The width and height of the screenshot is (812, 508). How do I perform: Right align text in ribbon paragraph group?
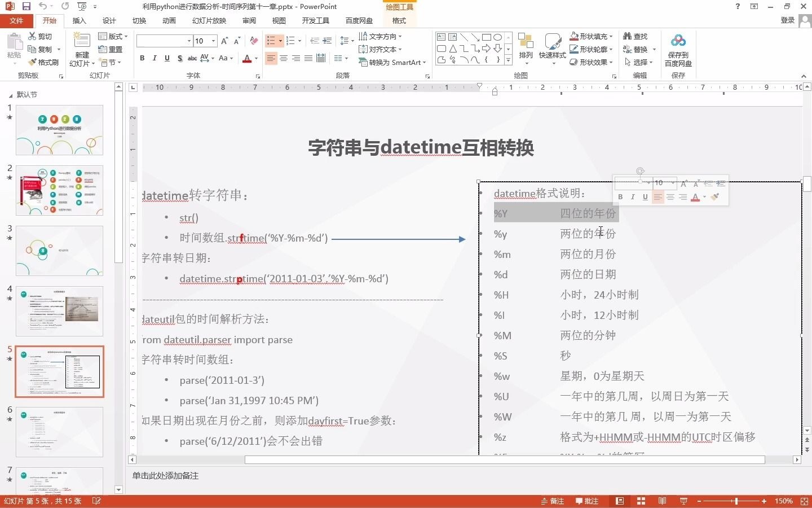(296, 58)
